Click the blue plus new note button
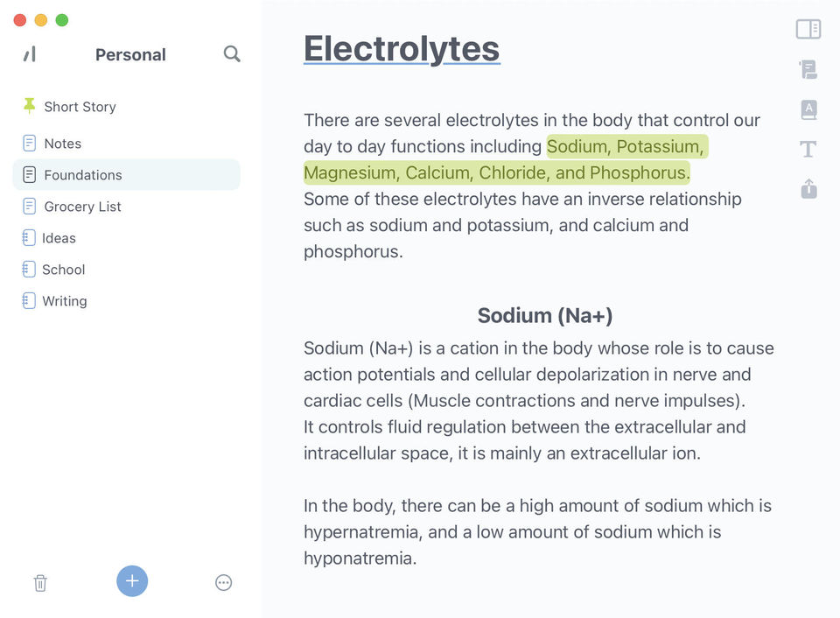840x618 pixels. pyautogui.click(x=132, y=581)
